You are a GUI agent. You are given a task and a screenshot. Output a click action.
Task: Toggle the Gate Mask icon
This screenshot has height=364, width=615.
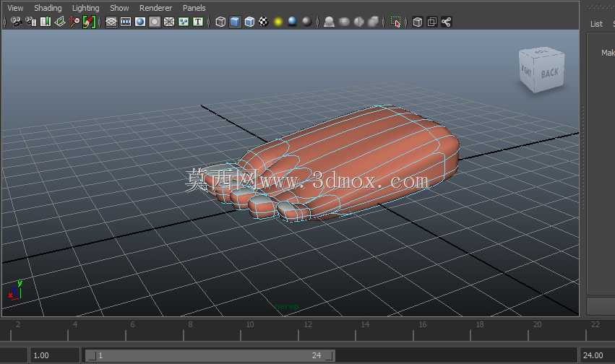point(155,22)
